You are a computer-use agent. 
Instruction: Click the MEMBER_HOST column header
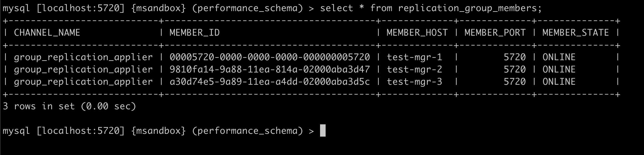(x=417, y=33)
